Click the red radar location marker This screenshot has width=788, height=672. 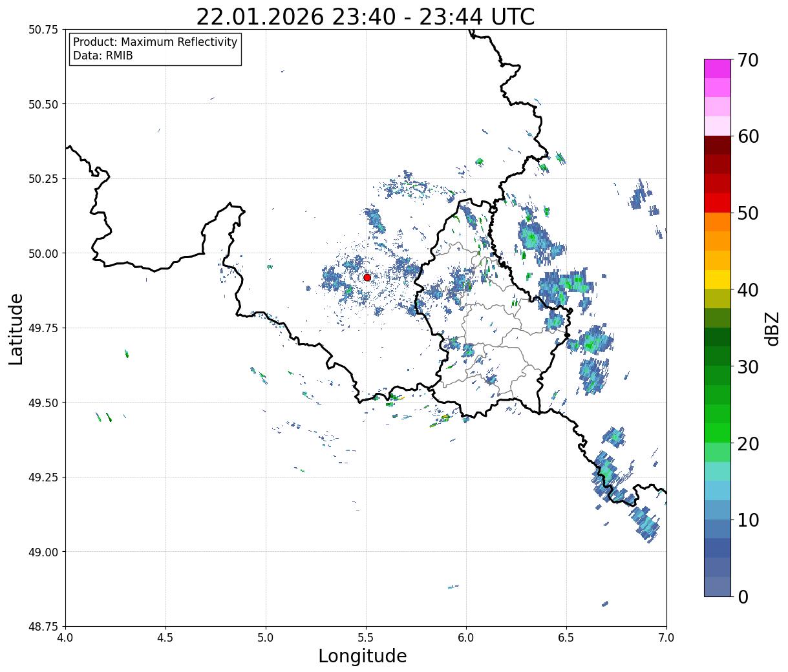pos(367,277)
